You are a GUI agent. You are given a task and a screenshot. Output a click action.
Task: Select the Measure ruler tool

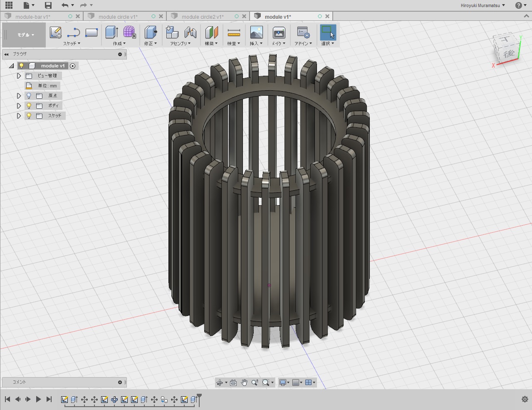click(234, 32)
